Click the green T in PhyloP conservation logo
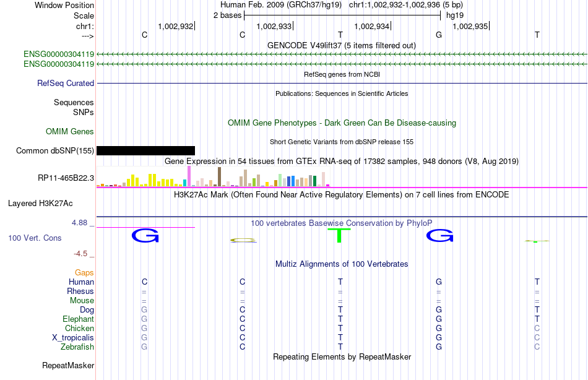 (339, 235)
